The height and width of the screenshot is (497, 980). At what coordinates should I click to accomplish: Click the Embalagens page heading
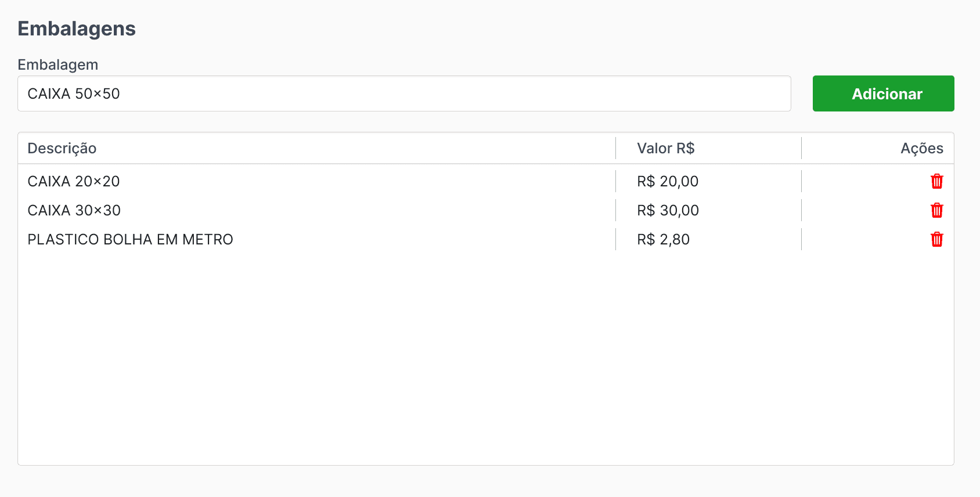pyautogui.click(x=77, y=28)
